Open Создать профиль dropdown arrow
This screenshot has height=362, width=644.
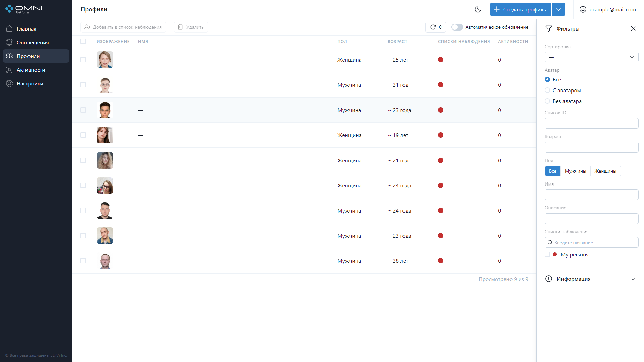pos(558,9)
